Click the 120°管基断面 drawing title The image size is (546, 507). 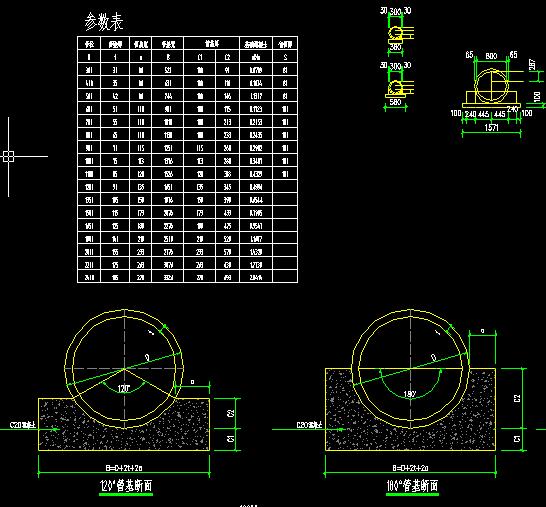tap(126, 485)
